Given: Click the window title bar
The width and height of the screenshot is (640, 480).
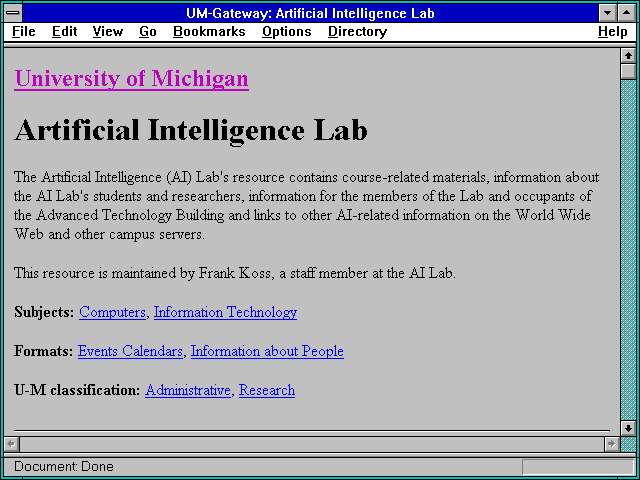Looking at the screenshot, I should 310,13.
